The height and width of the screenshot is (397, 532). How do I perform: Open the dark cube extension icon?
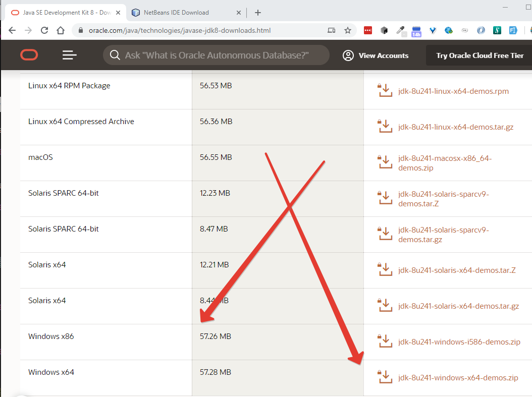click(384, 30)
